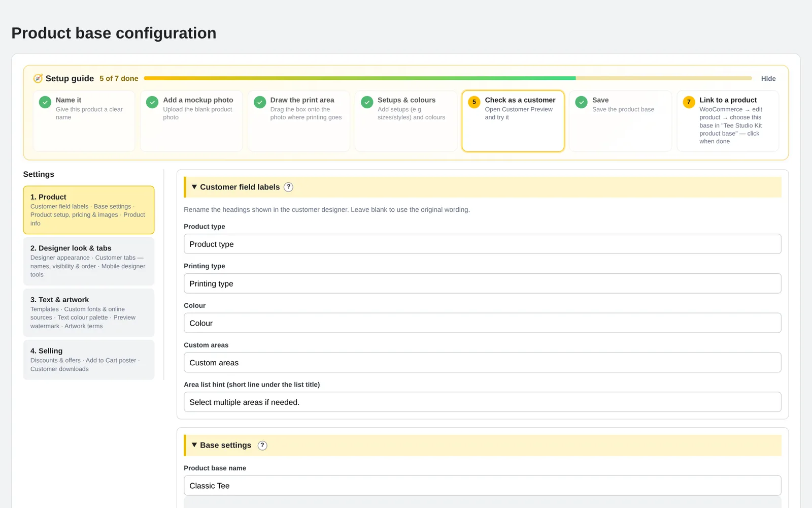This screenshot has height=508, width=812.
Task: Click the green checkmark on Save step
Action: click(582, 102)
